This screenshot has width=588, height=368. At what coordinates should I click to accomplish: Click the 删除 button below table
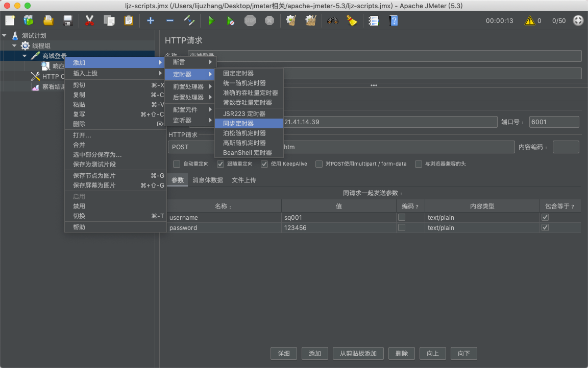(402, 354)
